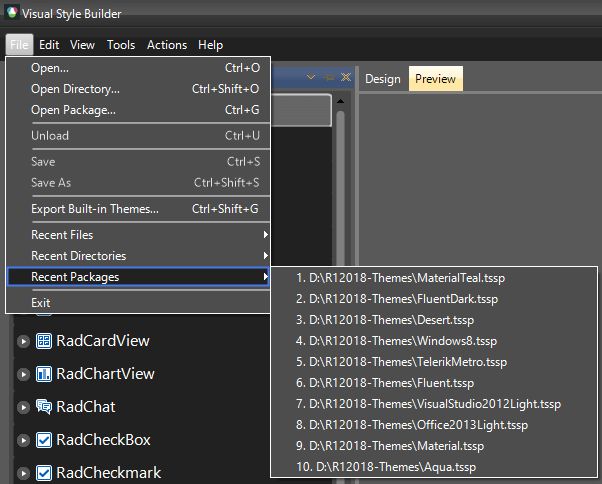Select the RadChat control icon

coord(44,406)
